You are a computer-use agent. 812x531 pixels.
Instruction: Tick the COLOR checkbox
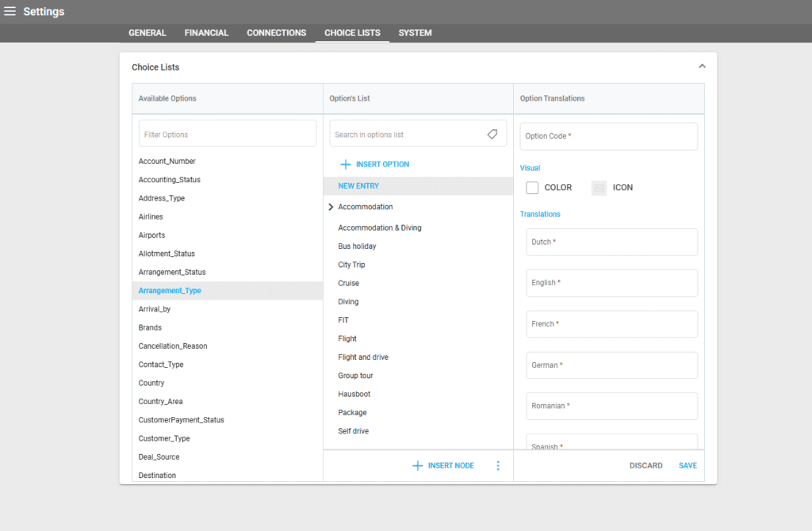532,188
